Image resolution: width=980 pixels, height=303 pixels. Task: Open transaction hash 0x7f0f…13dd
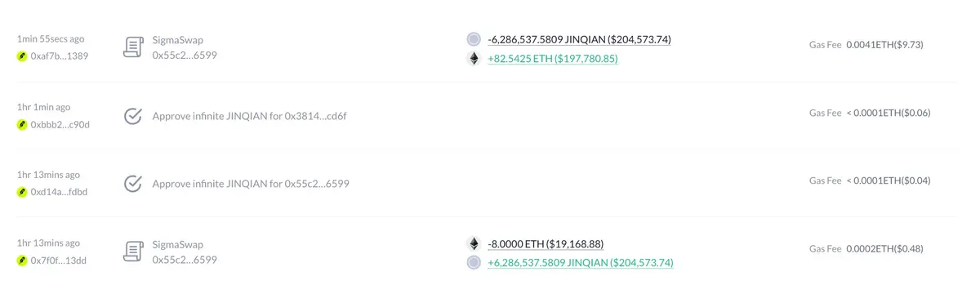pyautogui.click(x=58, y=261)
